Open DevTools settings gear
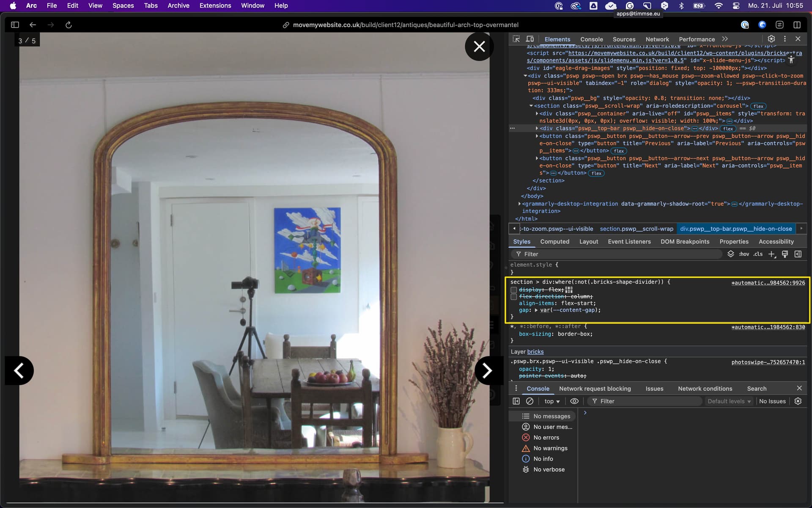 point(771,39)
